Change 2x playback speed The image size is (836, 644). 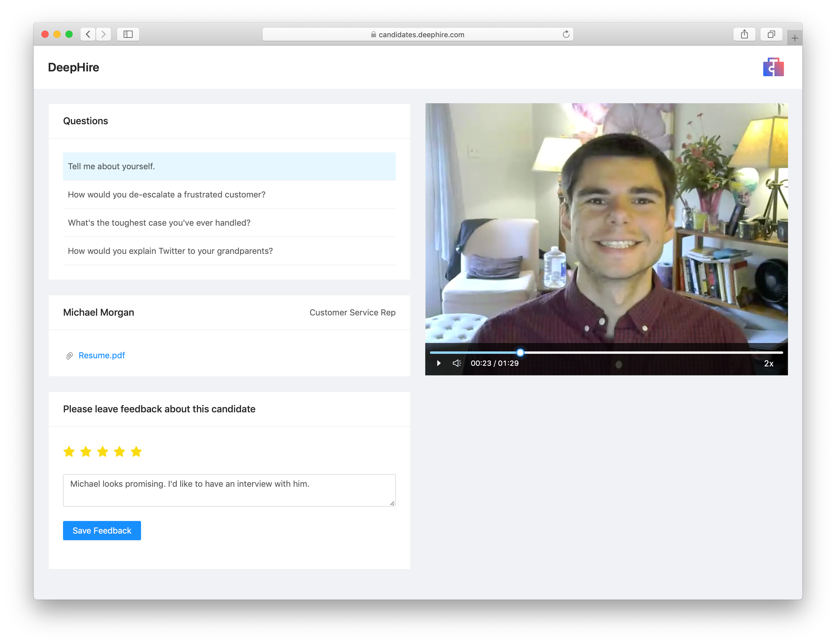coord(768,363)
